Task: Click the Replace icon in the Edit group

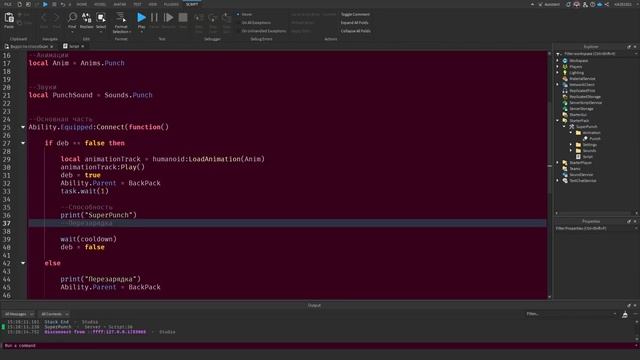Action: pyautogui.click(x=87, y=18)
